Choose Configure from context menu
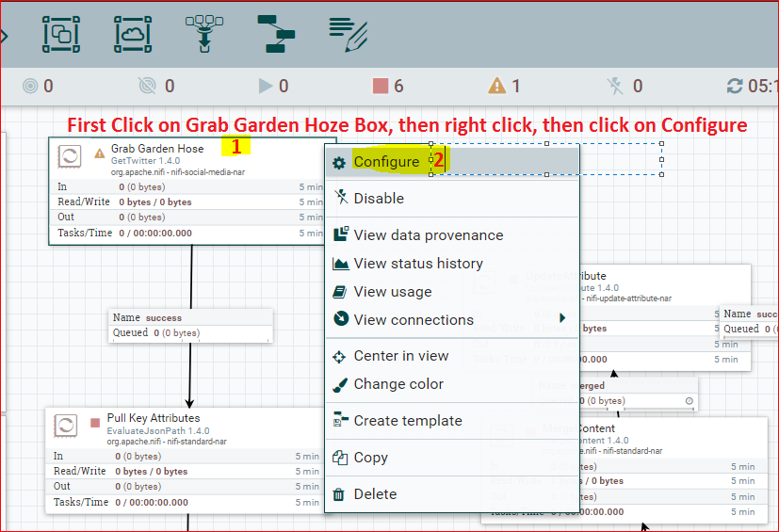Image resolution: width=779 pixels, height=532 pixels. coord(452,162)
